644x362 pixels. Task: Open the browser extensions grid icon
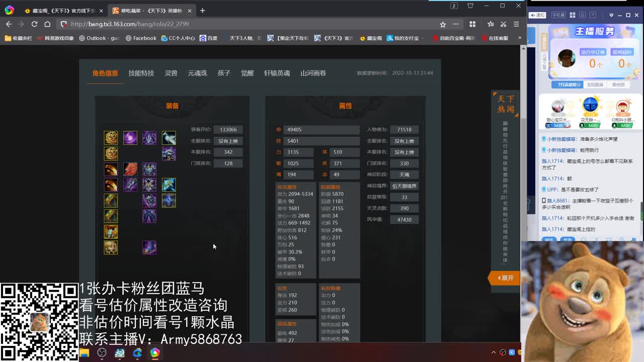tap(472, 24)
